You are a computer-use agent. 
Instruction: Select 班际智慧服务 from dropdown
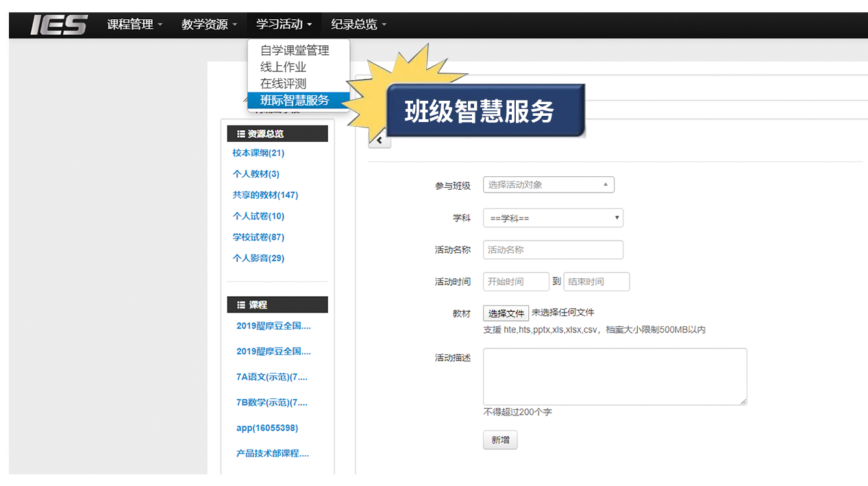coord(295,100)
